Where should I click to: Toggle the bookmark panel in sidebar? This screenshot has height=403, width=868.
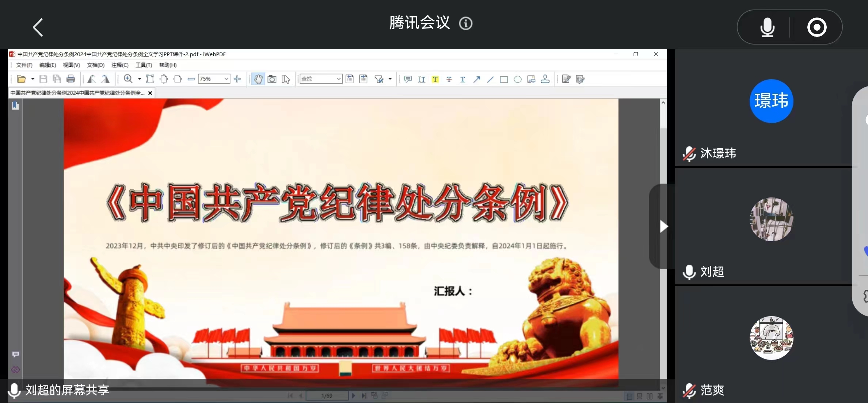[15, 106]
